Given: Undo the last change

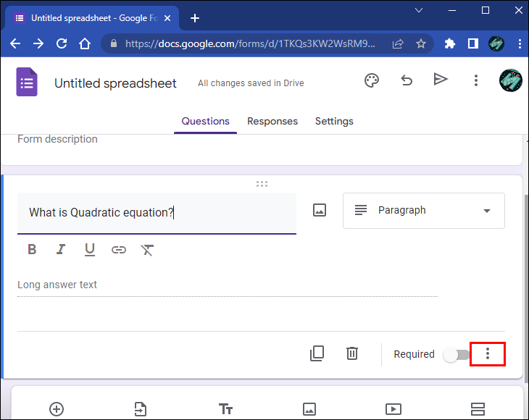Looking at the screenshot, I should tap(407, 80).
